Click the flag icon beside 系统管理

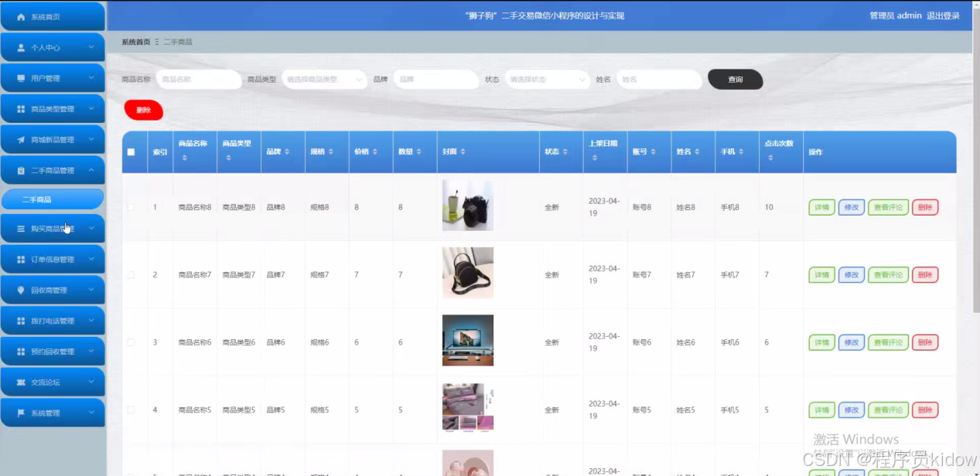21,413
